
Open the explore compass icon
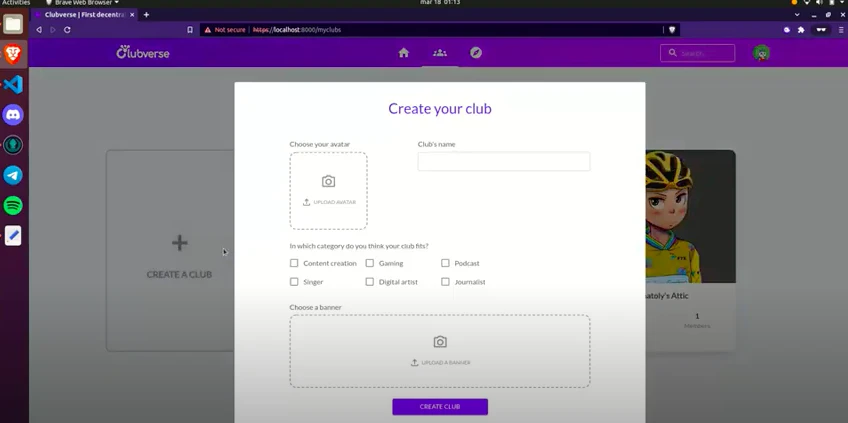475,52
